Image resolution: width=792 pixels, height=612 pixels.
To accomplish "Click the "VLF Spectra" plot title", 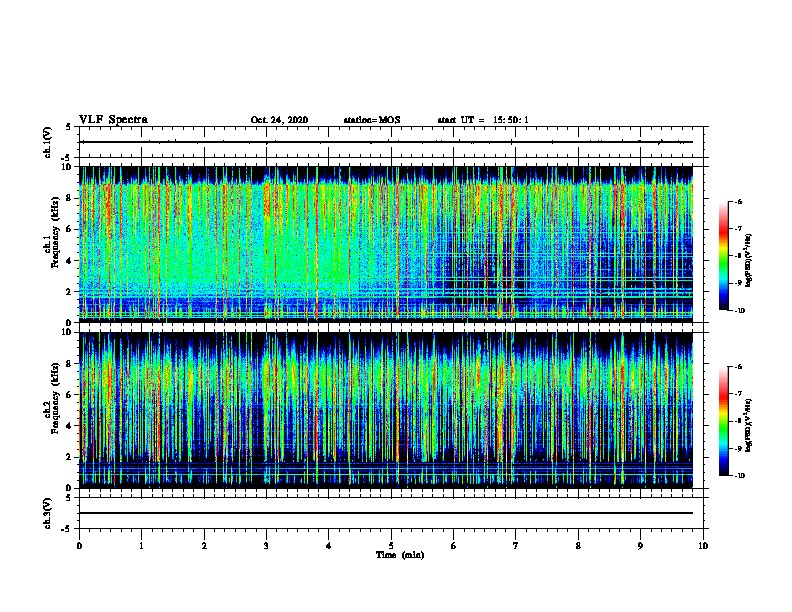I will (113, 120).
